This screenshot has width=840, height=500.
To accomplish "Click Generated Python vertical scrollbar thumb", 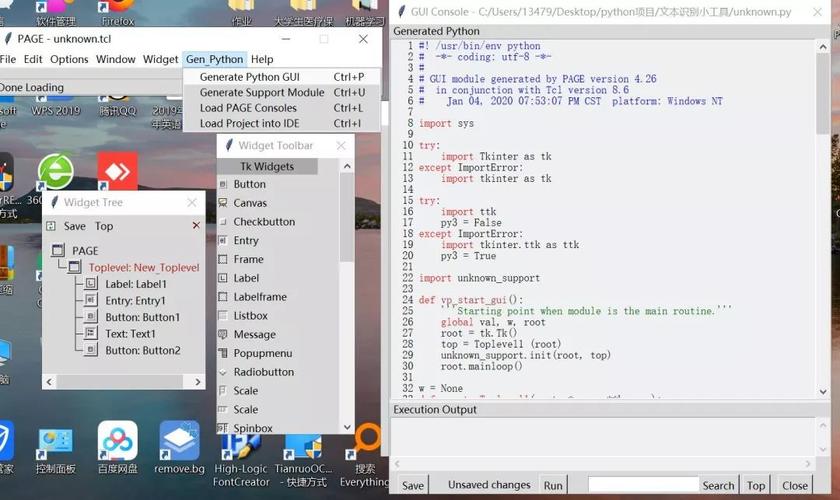I will (823, 94).
